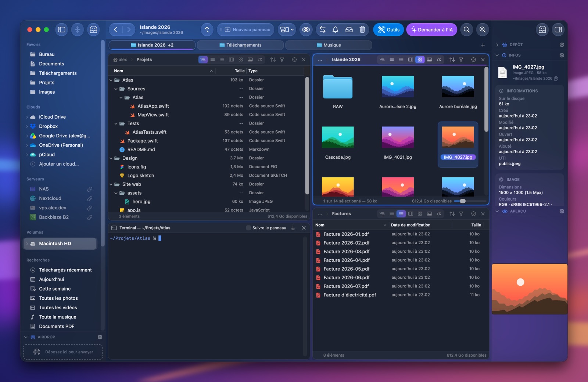The image size is (588, 382).
Task: Switch to Téléchargements tab
Action: coord(240,45)
